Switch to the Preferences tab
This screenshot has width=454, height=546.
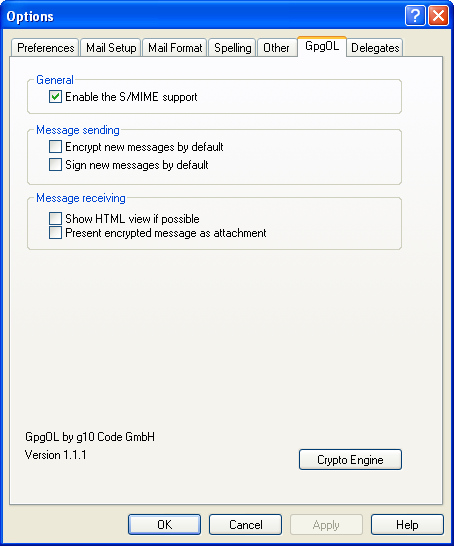(45, 47)
